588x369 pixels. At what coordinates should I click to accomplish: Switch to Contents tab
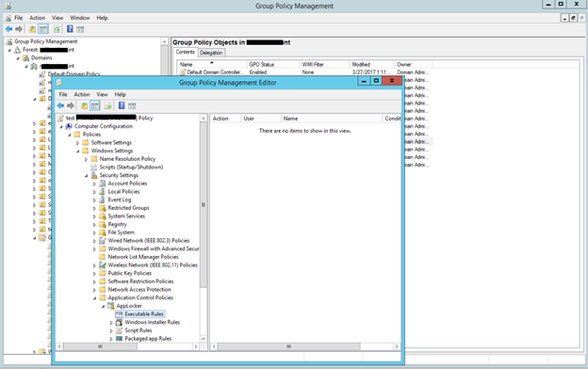click(x=186, y=52)
